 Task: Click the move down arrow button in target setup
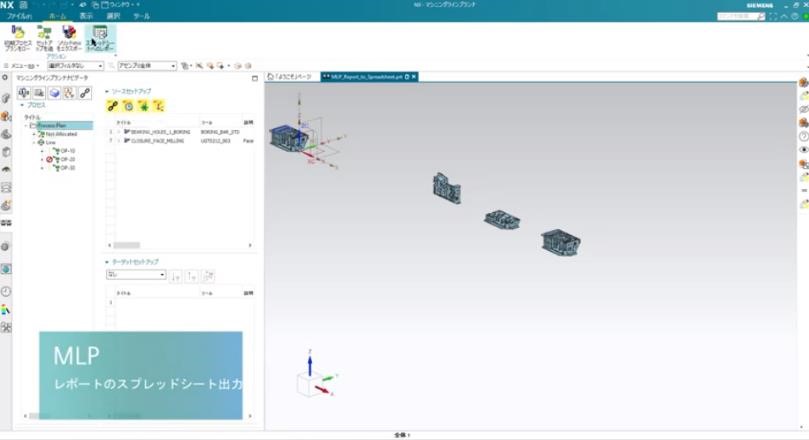pos(175,276)
